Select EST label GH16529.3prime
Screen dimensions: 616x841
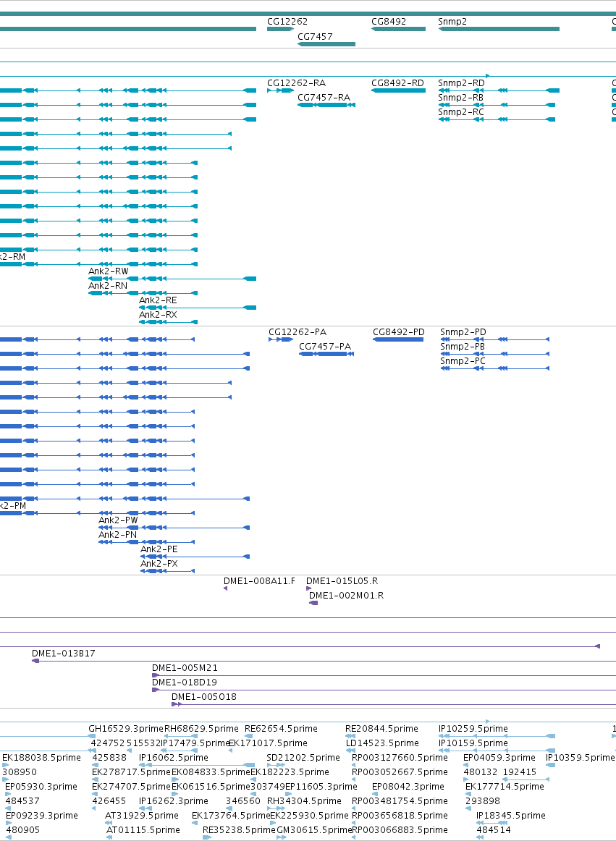point(125,729)
